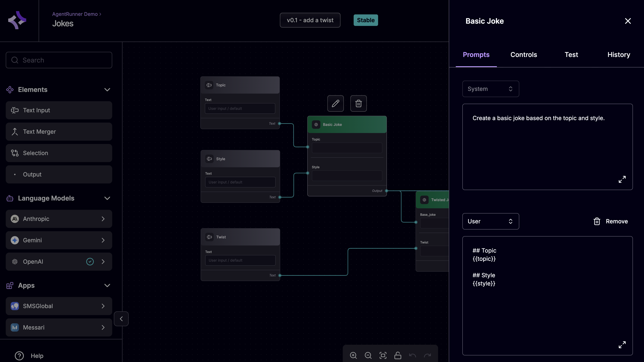Collapse the Elements section

[107, 89]
